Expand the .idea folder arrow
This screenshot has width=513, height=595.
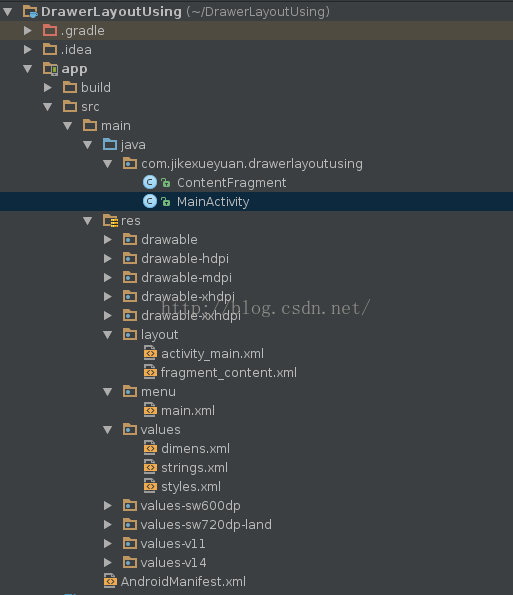tap(28, 49)
